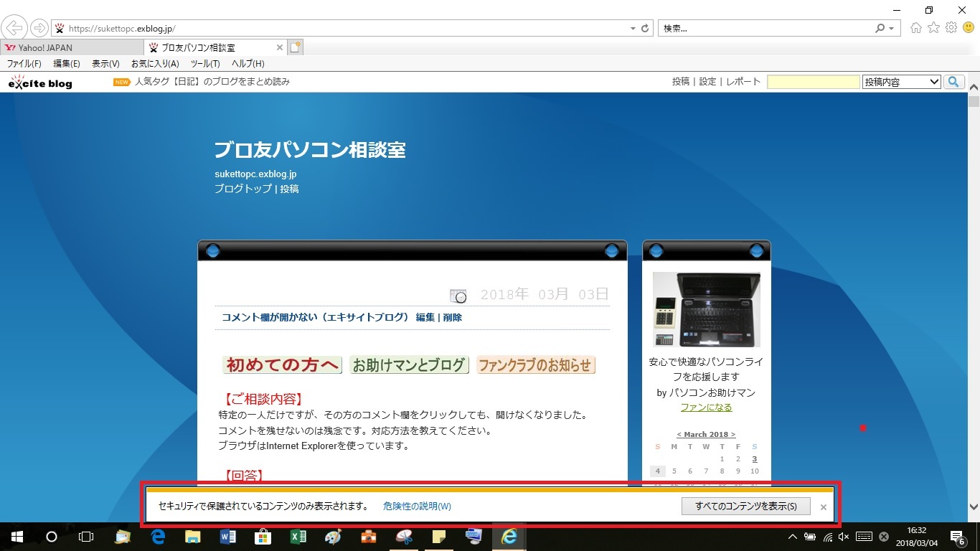Launch Excel from taskbar
Screen dimensions: 980x551
298,537
